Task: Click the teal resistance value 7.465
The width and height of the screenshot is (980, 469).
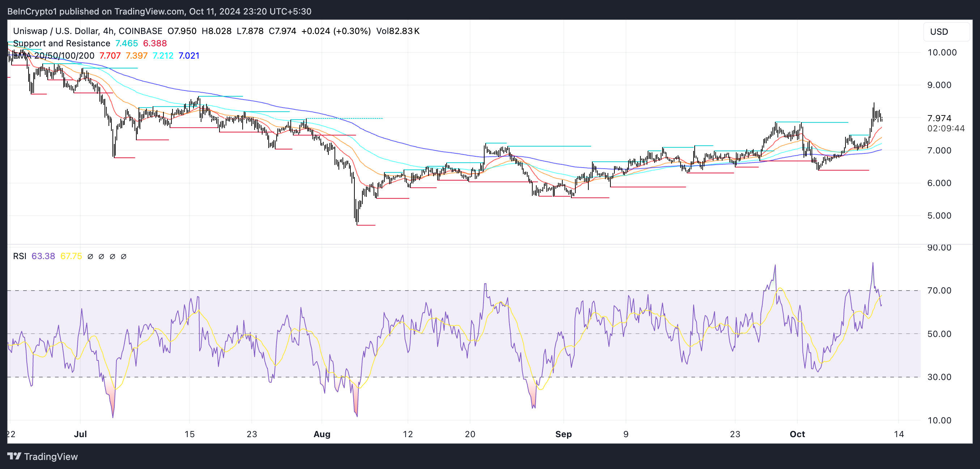Action: 126,43
